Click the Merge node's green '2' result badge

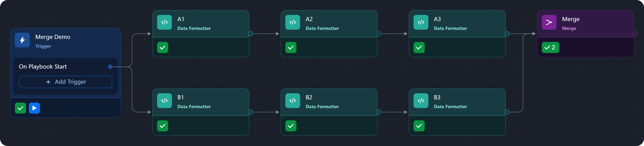coord(550,48)
